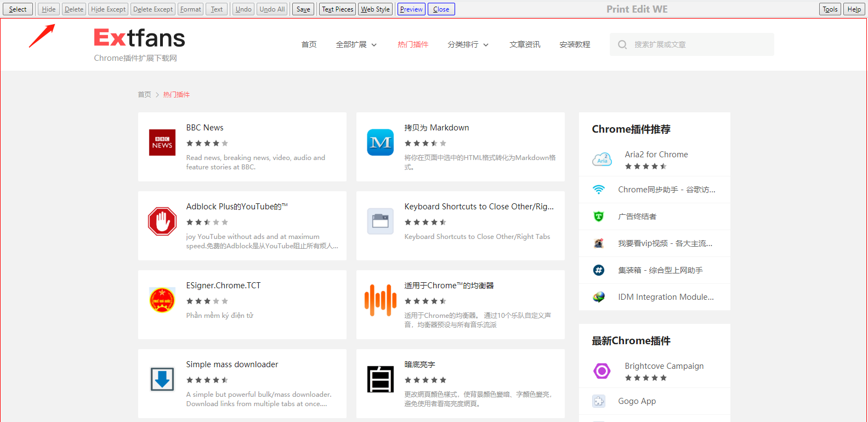Click the Undo All button
The width and height of the screenshot is (868, 422).
click(272, 9)
